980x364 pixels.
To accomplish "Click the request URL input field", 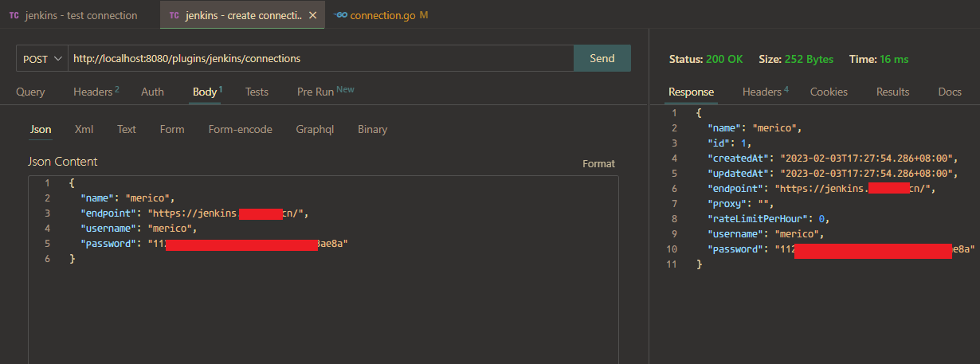I will [320, 58].
